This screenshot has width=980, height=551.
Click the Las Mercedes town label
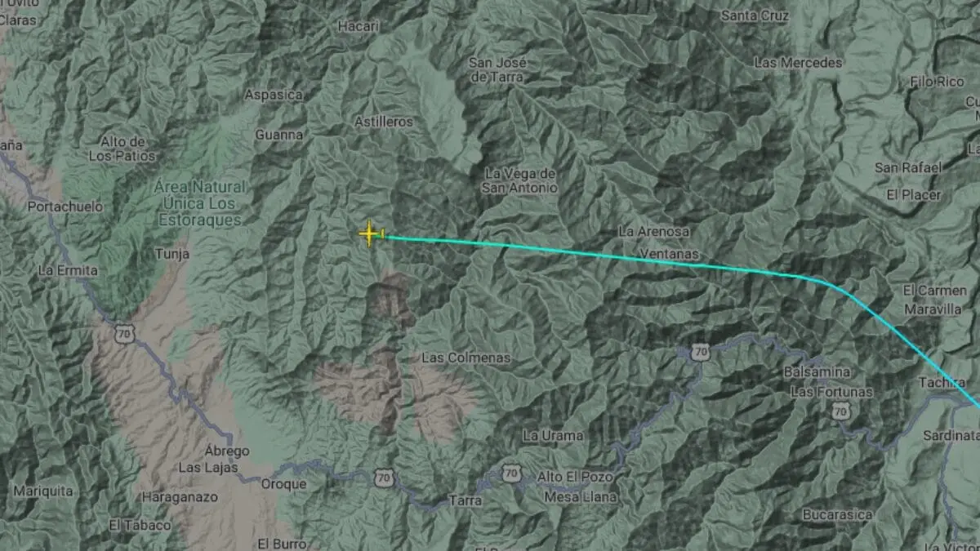click(798, 63)
